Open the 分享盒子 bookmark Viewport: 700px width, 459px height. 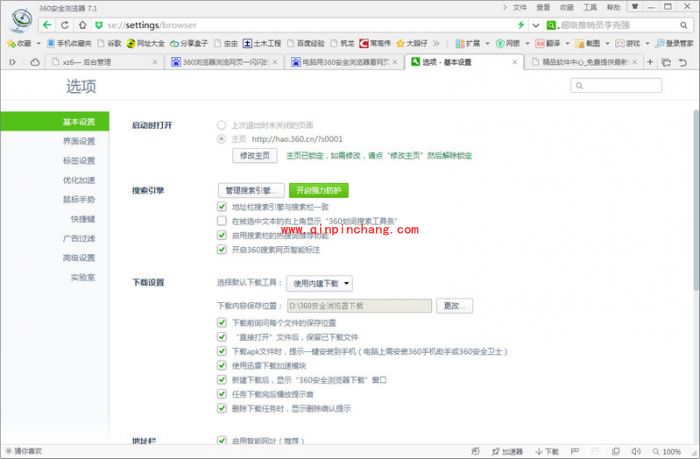tap(189, 43)
